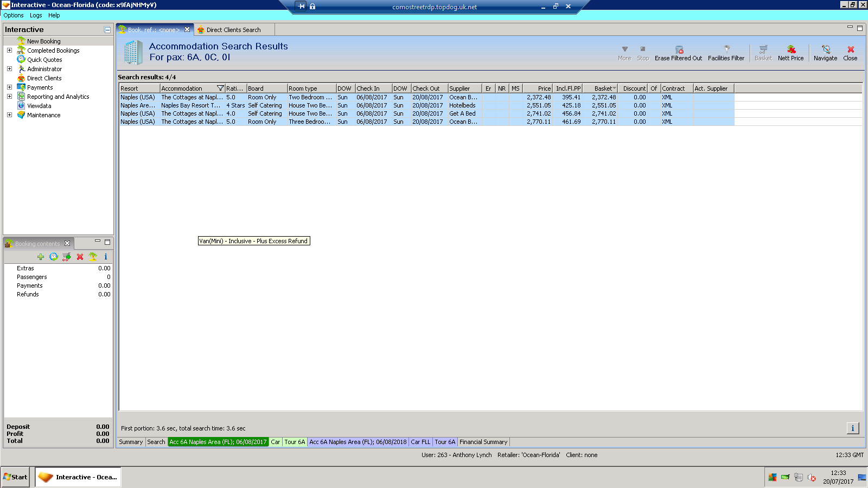Sort results by the Price column header
Viewport: 868px width, 488px height.
538,88
